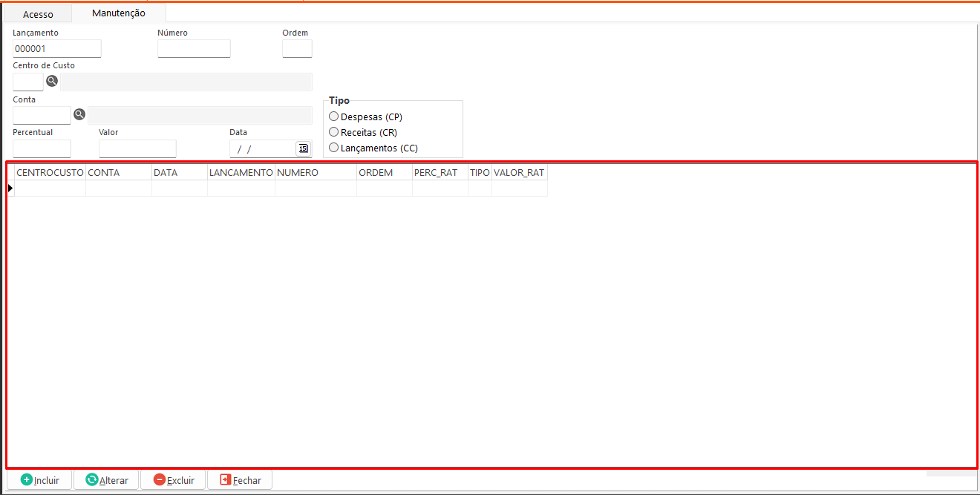The width and height of the screenshot is (980, 495).
Task: Focus the Número text field
Action: tap(194, 49)
